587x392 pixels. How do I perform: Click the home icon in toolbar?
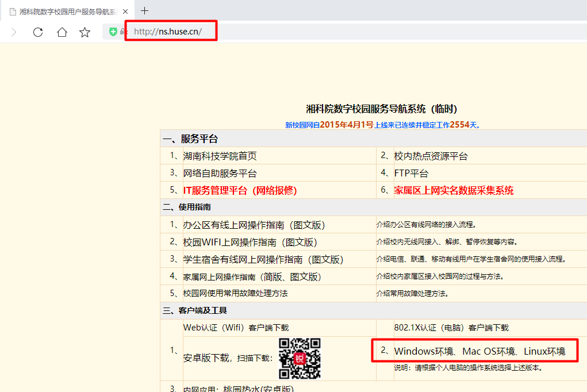62,32
